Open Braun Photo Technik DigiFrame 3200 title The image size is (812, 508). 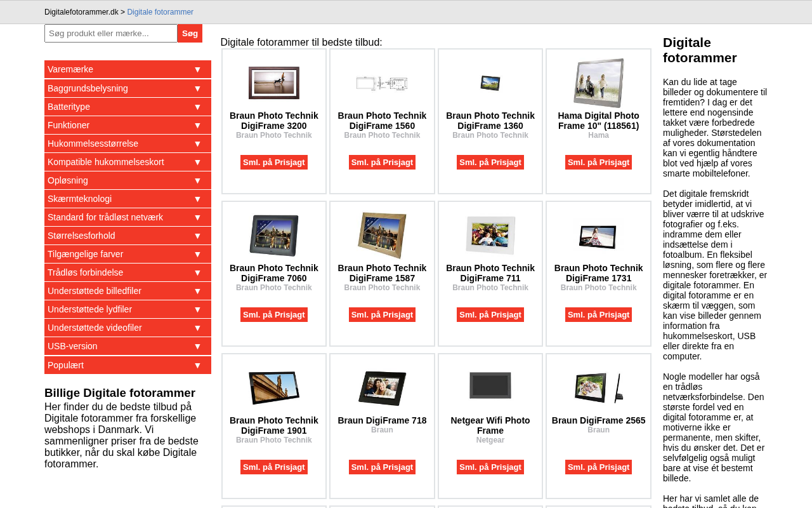click(274, 121)
